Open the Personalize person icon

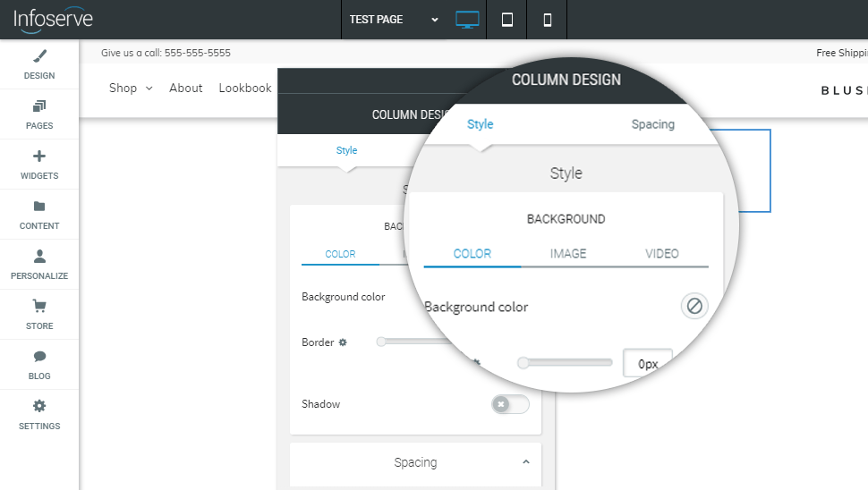click(39, 257)
